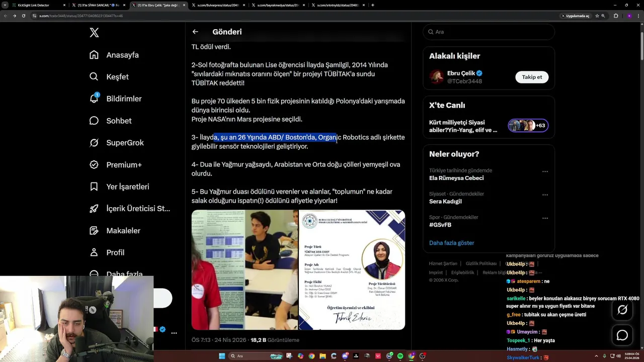Open more options for Sera Kadıgil trend
Screen dimensions: 644x362
click(545, 195)
